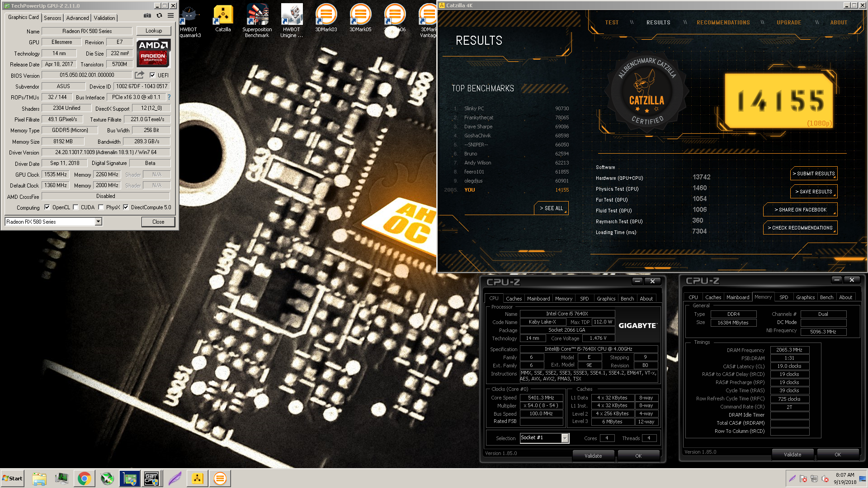Launch Catzilla desktop shortcut
868x488 pixels.
pyautogui.click(x=223, y=18)
